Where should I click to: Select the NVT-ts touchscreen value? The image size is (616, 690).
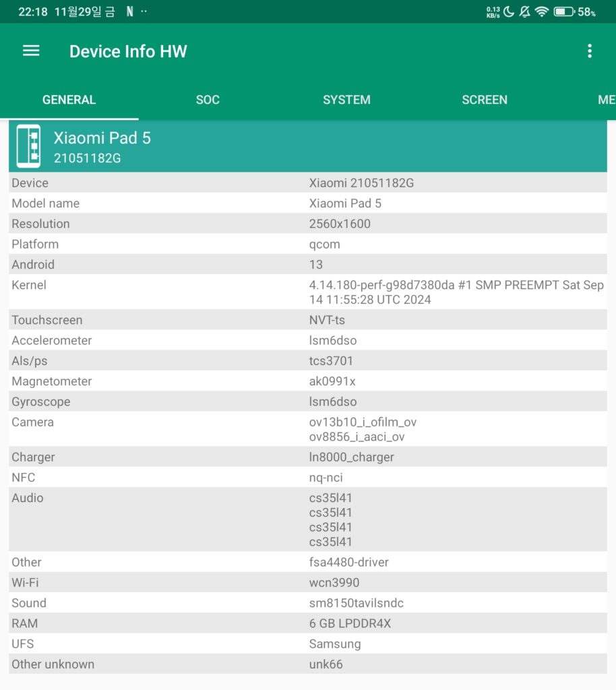tap(327, 320)
